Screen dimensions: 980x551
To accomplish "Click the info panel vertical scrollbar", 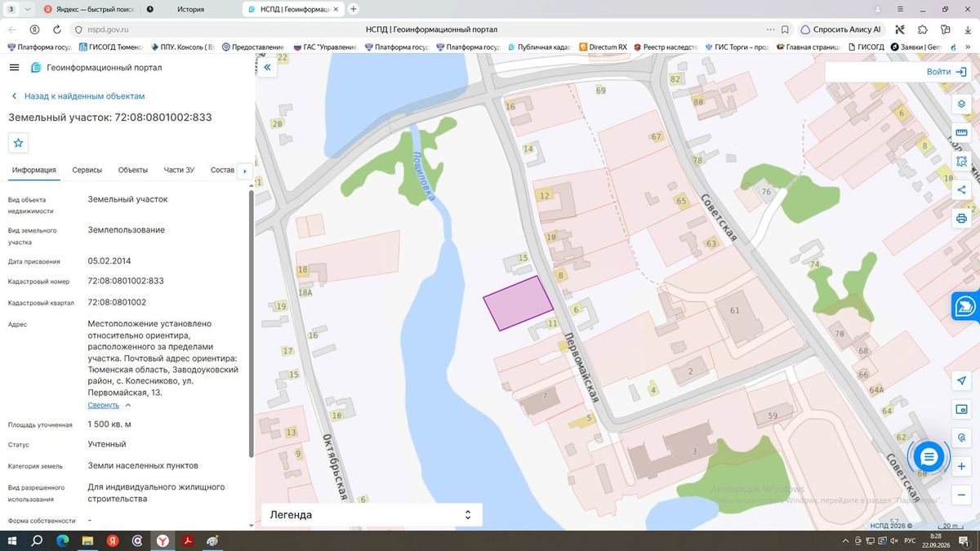I will [251, 322].
